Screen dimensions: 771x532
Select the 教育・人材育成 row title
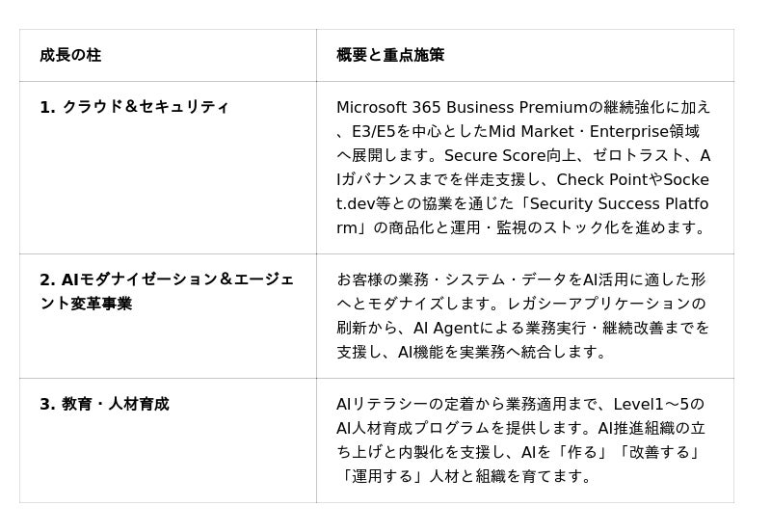(x=104, y=404)
